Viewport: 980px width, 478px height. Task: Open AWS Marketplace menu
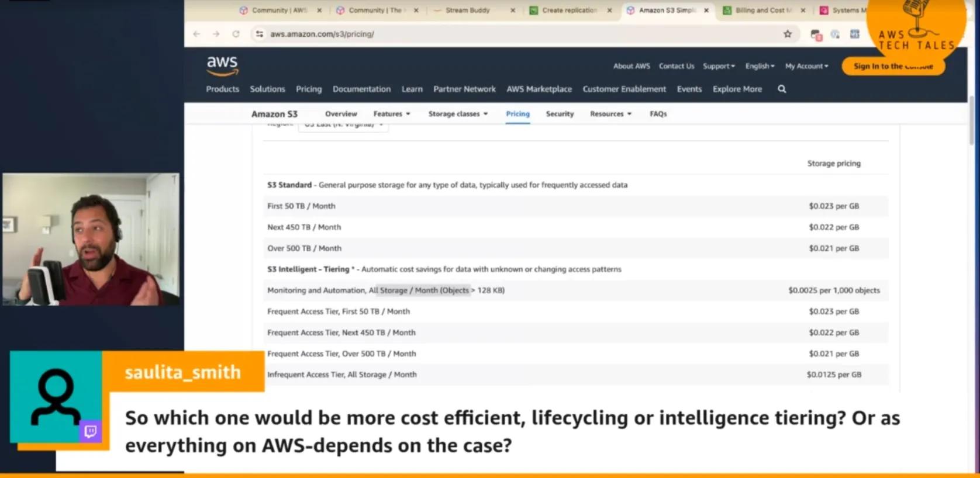(539, 89)
